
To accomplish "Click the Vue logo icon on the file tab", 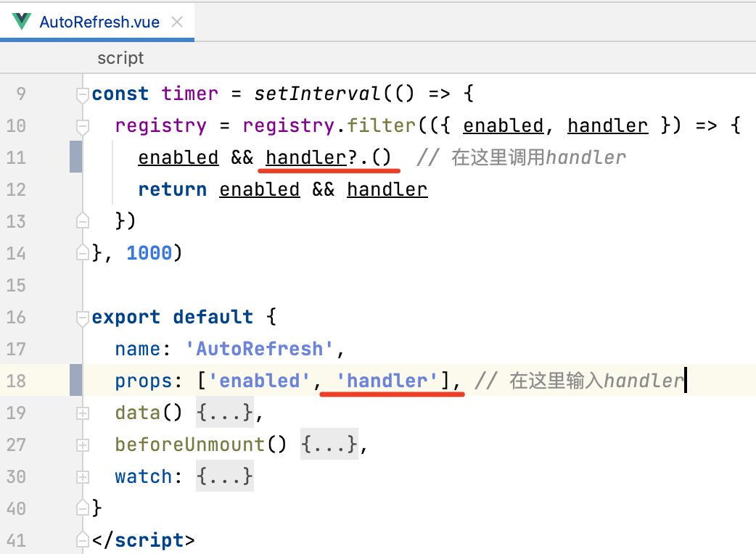I will click(x=22, y=21).
